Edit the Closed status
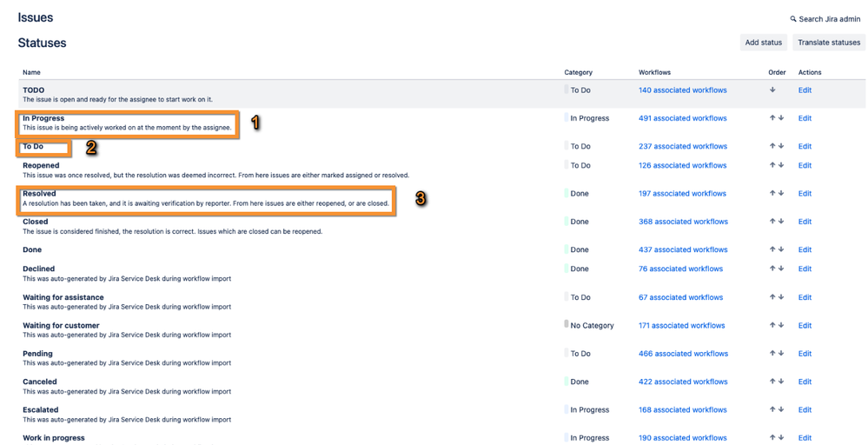 805,222
